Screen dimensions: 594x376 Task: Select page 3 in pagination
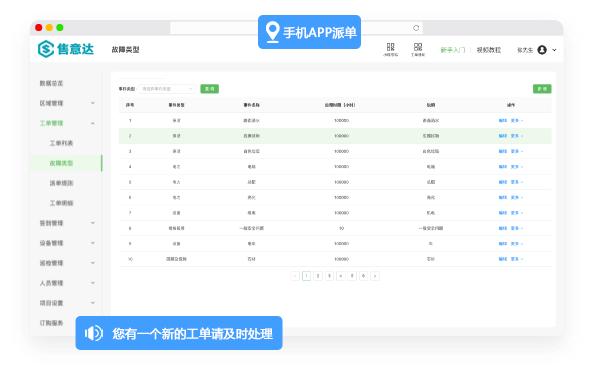tap(329, 276)
